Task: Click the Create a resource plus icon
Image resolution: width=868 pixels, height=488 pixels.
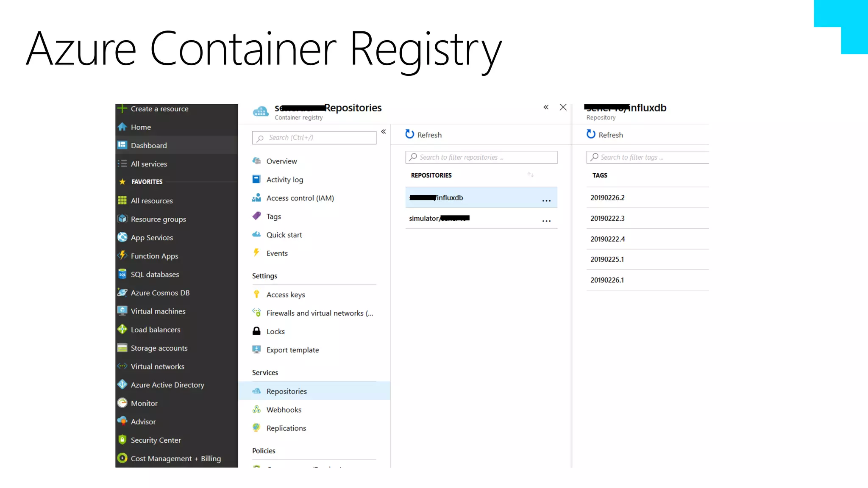Action: click(x=122, y=109)
